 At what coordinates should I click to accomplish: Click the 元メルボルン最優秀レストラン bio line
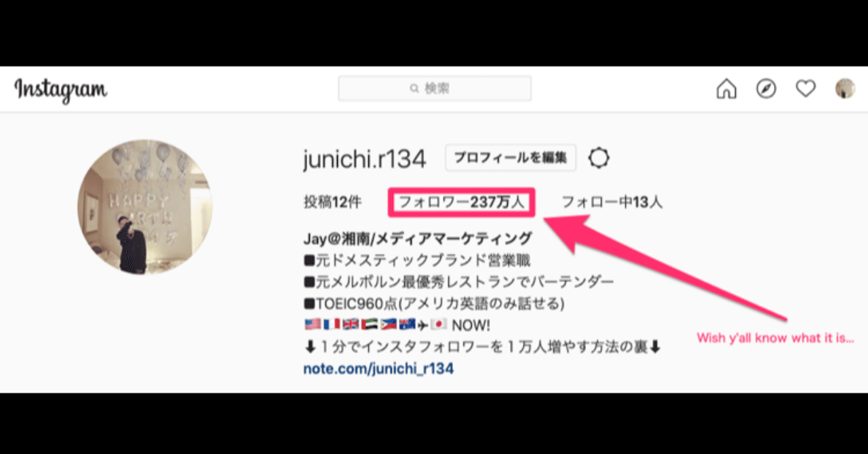[458, 282]
